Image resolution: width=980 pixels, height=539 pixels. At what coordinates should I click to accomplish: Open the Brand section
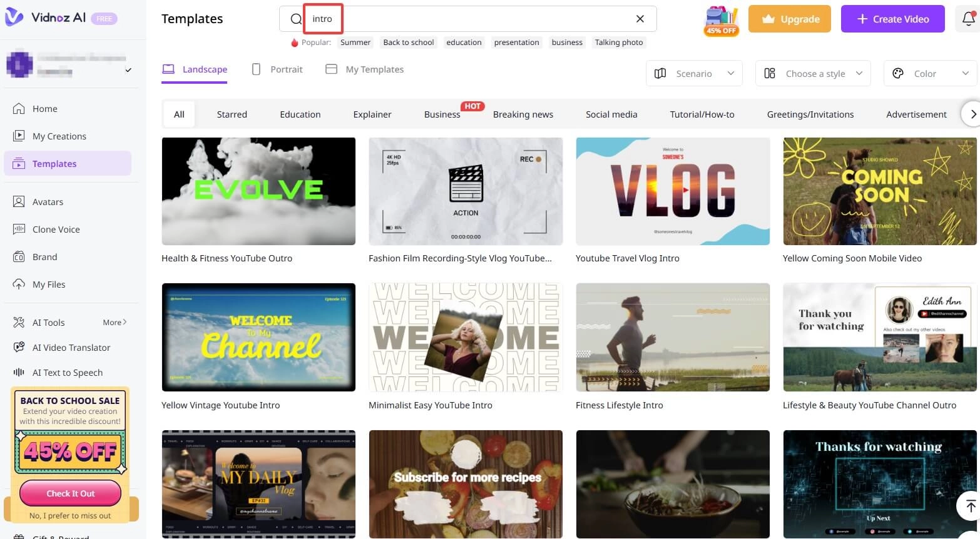[x=44, y=256]
